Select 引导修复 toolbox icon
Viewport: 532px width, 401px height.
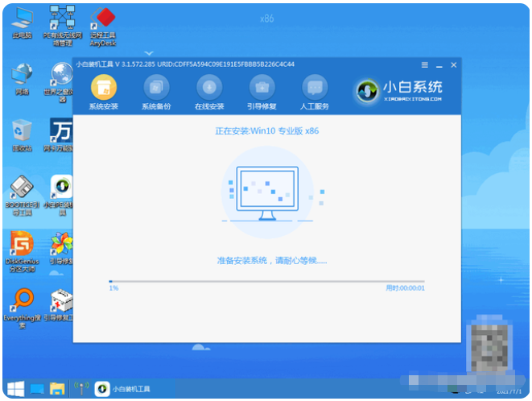[x=262, y=88]
